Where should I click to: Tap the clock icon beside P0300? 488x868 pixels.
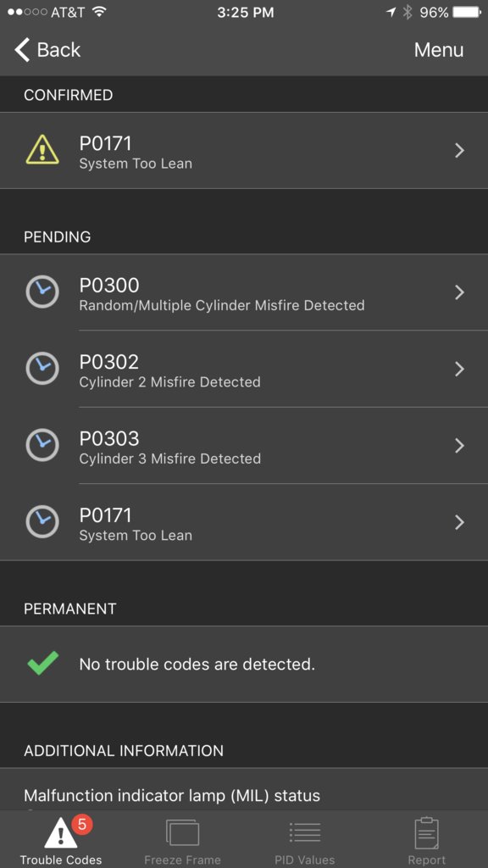(42, 292)
